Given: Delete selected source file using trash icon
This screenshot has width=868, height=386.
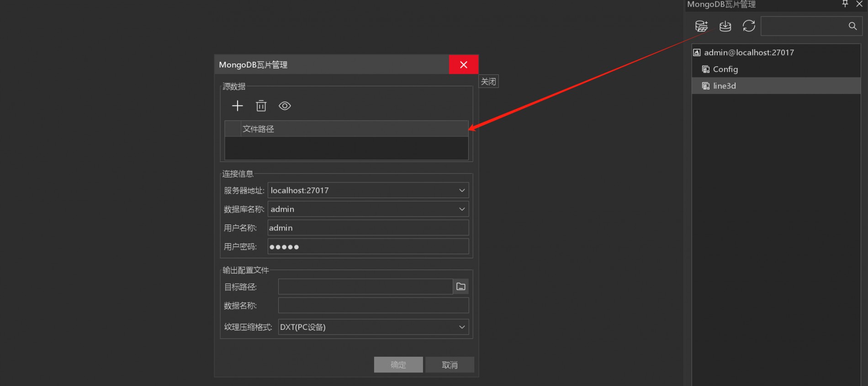Looking at the screenshot, I should [261, 106].
